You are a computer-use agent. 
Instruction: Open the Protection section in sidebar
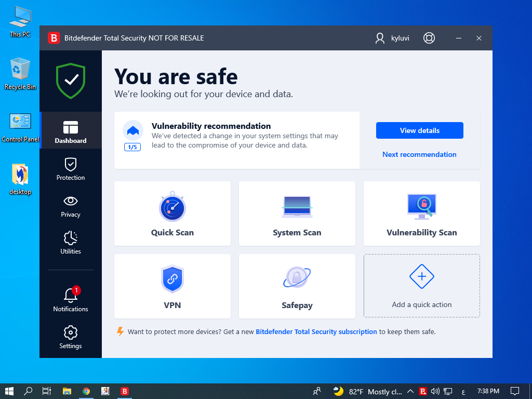click(71, 169)
